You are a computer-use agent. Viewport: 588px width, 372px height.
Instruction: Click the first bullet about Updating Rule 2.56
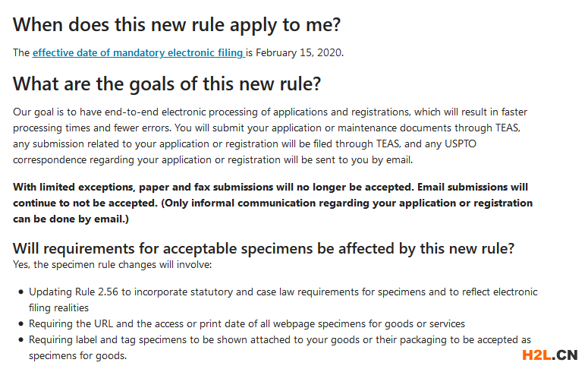coord(283,300)
